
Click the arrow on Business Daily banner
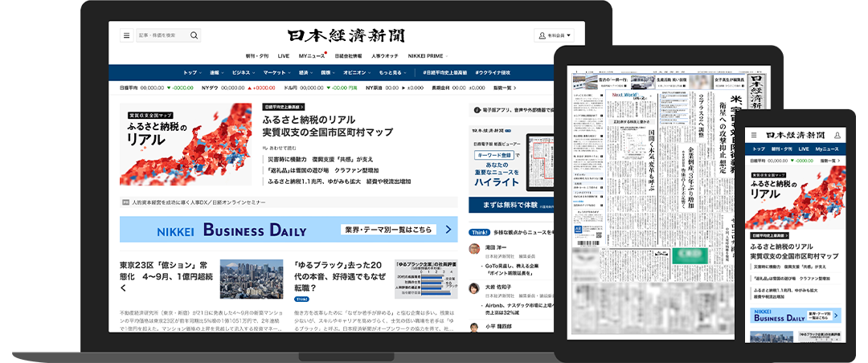pyautogui.click(x=448, y=230)
